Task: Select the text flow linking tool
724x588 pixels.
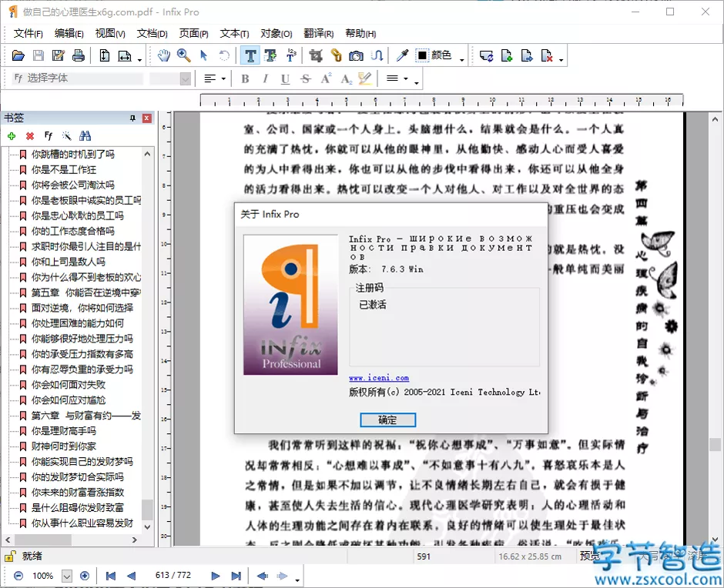Action: [x=377, y=56]
